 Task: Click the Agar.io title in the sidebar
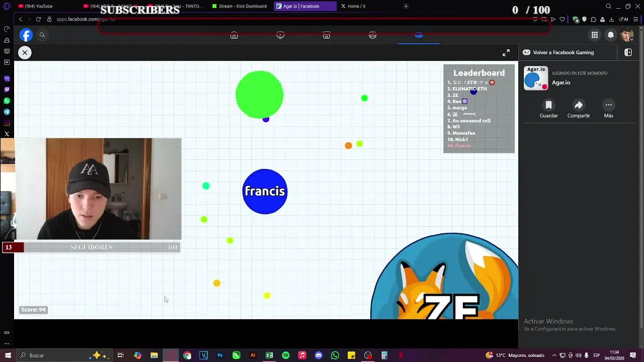click(561, 82)
